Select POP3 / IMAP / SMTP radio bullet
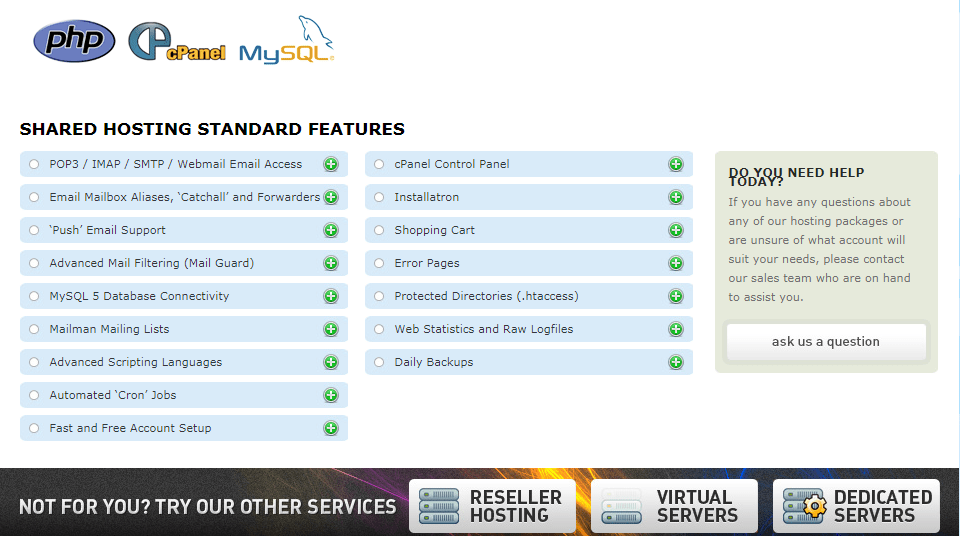 click(34, 164)
